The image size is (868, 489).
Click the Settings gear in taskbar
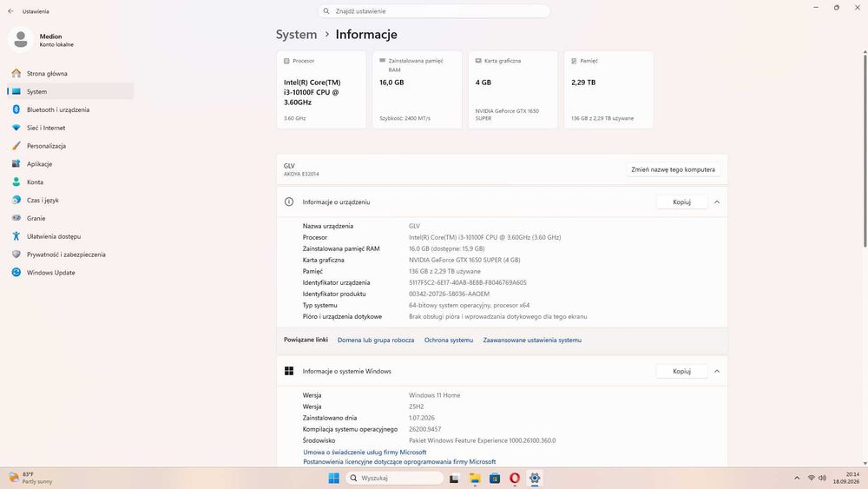(535, 479)
